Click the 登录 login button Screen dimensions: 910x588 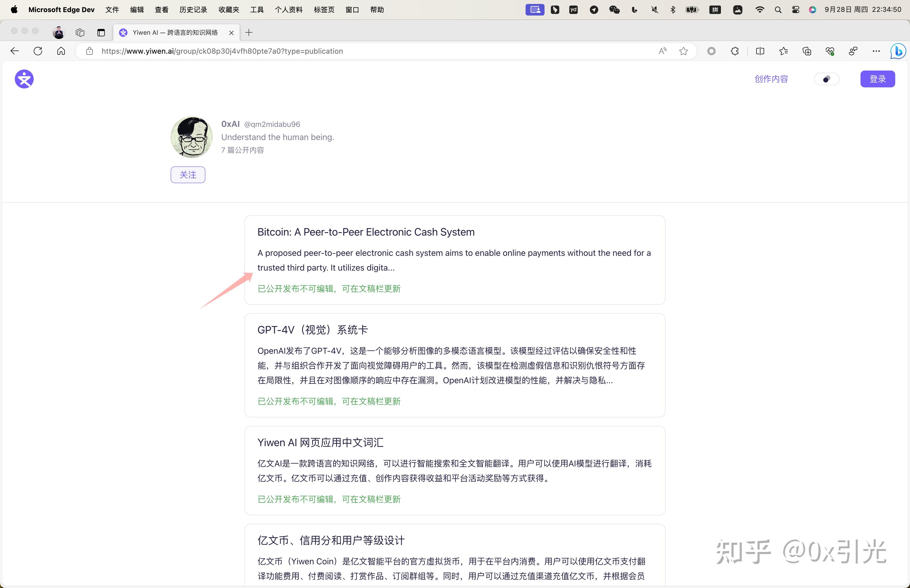click(x=878, y=79)
